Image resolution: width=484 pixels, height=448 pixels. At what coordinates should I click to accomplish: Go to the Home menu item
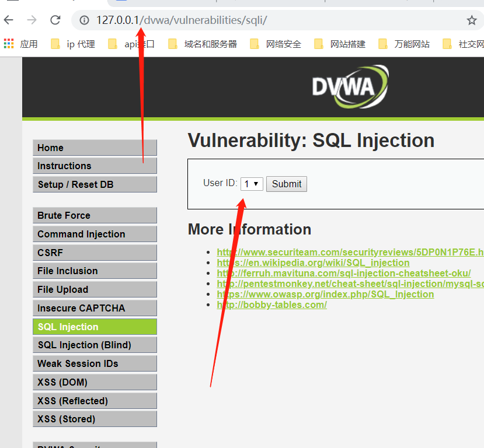click(x=95, y=148)
